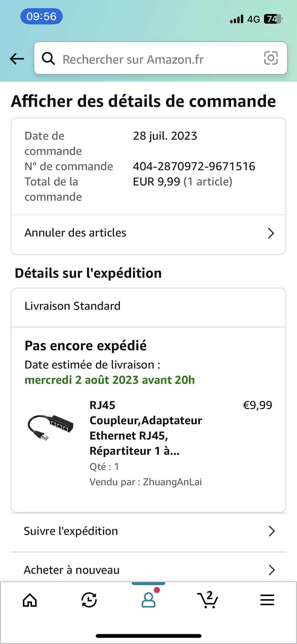Tap the RJ45 splitter product thumbnail

point(50,427)
